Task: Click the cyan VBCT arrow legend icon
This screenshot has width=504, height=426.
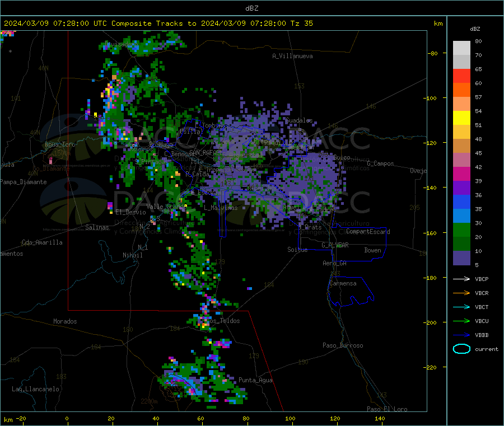Action: coord(461,307)
